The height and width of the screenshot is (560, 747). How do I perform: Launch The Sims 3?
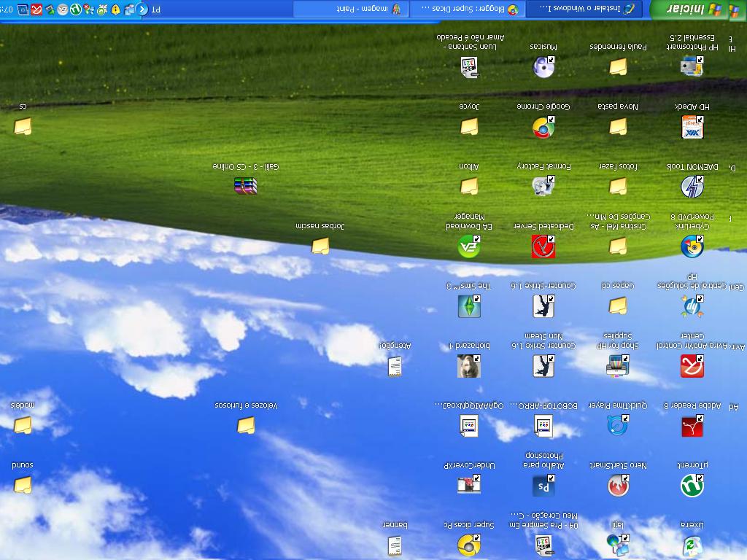(470, 306)
